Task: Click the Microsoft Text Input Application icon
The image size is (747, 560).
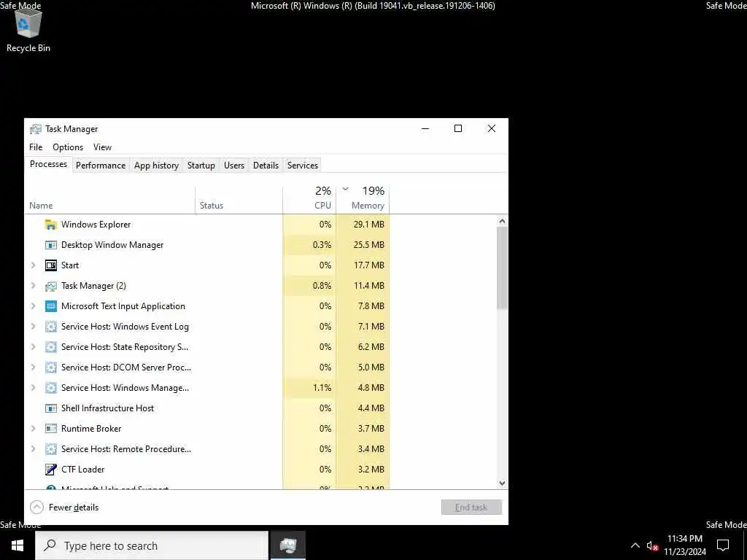Action: click(x=50, y=306)
